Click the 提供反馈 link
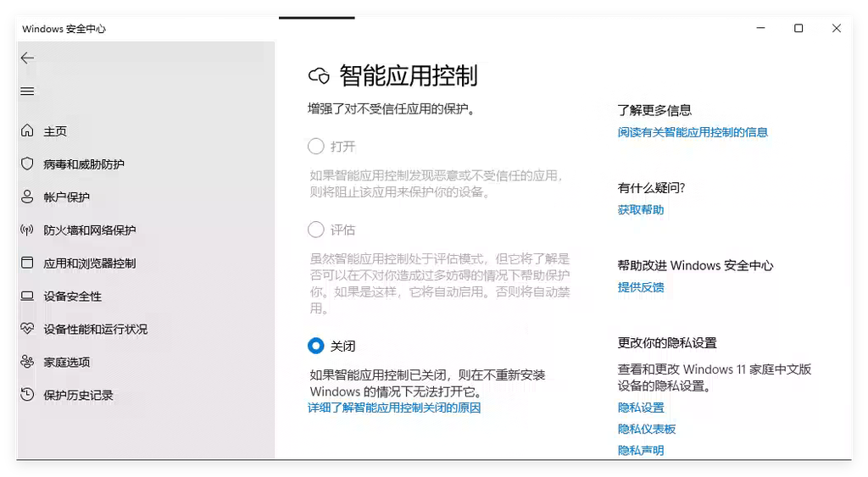Viewport: 868px width, 477px height. [641, 287]
